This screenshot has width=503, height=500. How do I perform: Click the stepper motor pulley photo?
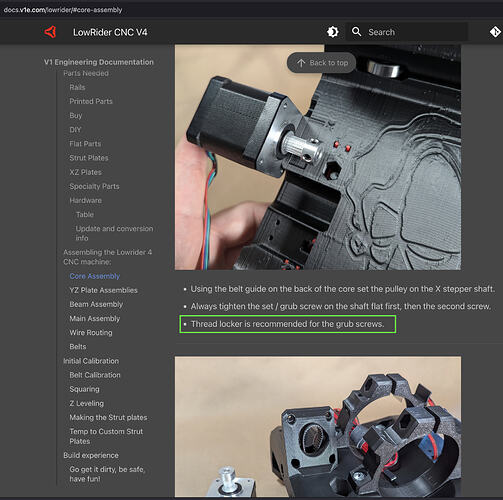point(318,157)
